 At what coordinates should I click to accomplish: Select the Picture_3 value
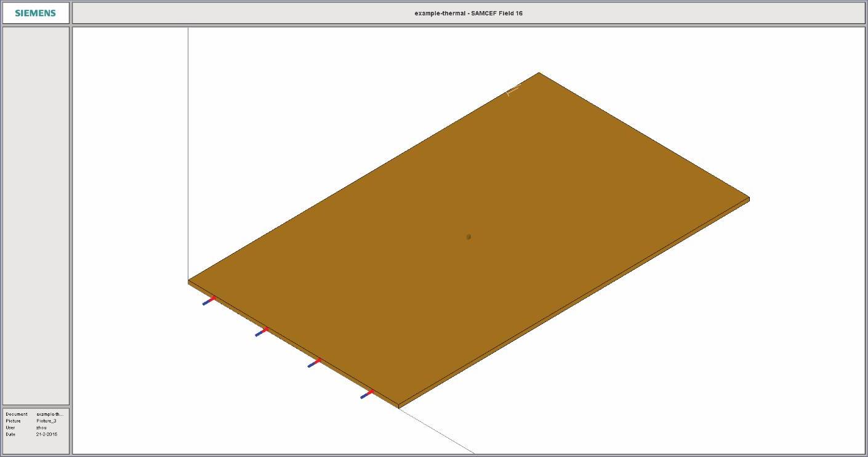(x=46, y=421)
